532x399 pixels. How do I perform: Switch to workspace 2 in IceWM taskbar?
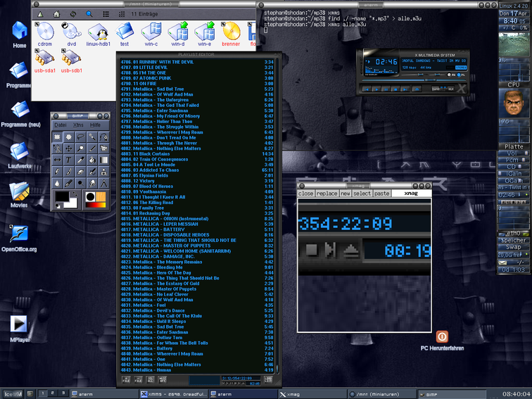pos(53,393)
